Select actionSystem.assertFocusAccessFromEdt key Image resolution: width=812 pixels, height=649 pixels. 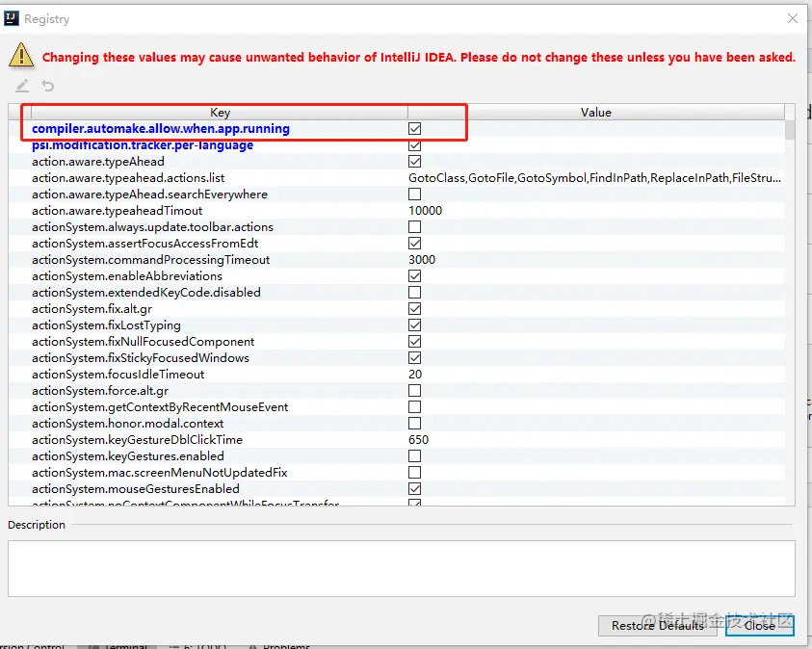145,244
